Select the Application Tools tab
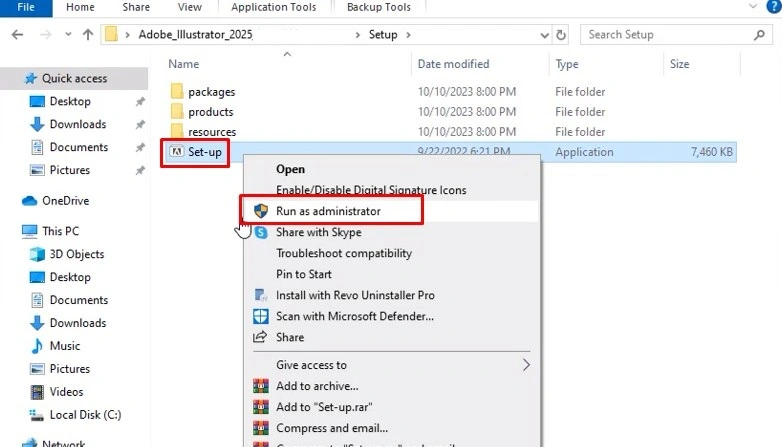The width and height of the screenshot is (782, 447). pos(274,7)
